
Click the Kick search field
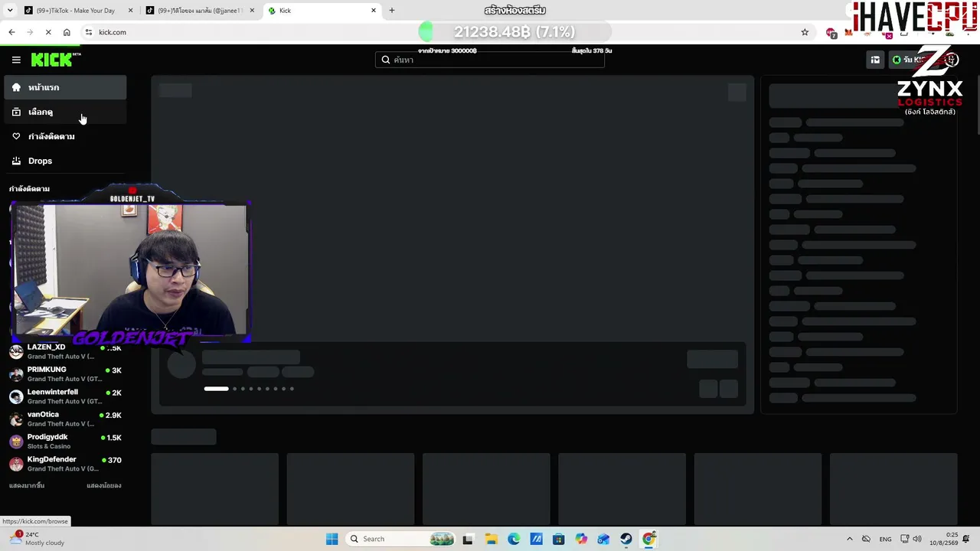[x=490, y=60]
